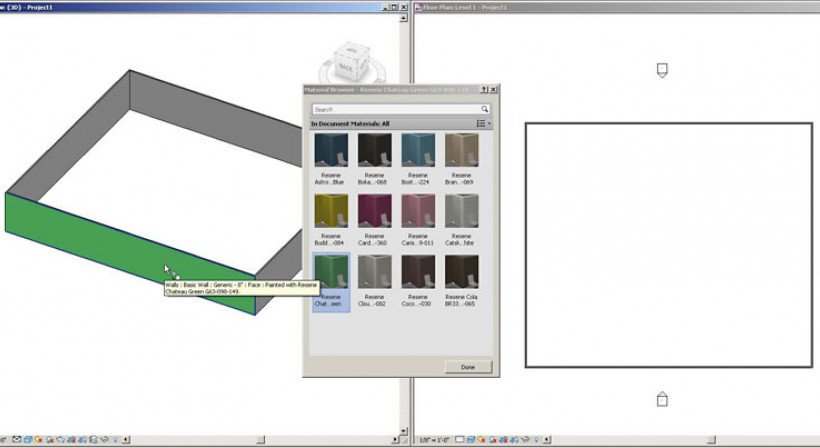Click the 3D view horizontal scrollbar right arrow

click(395, 440)
